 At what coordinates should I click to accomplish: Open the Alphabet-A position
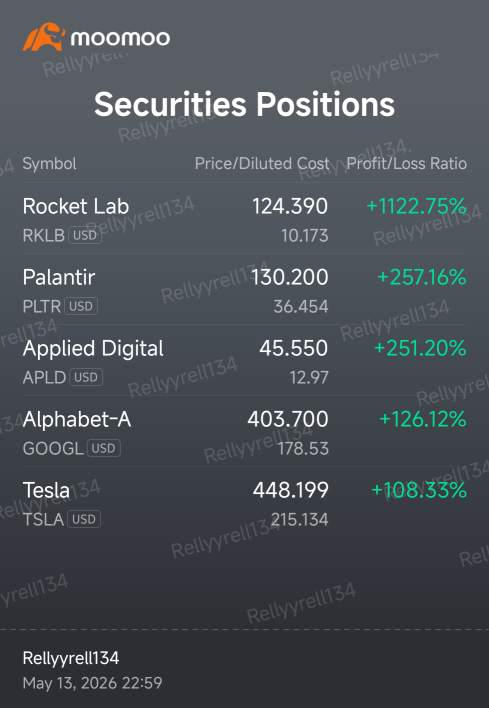tap(244, 431)
